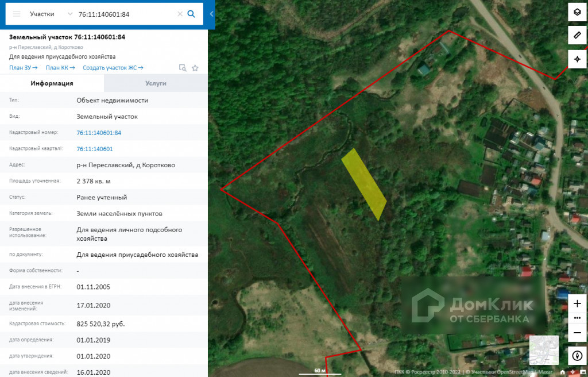The image size is (588, 377).
Task: Select the date 01.11.2005
Action: point(94,287)
